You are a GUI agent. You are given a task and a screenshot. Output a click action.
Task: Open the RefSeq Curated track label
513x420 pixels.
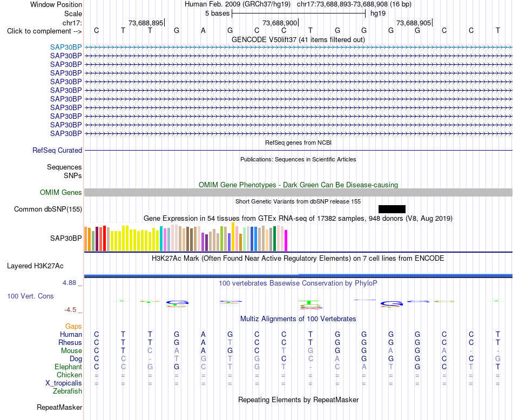(x=57, y=151)
